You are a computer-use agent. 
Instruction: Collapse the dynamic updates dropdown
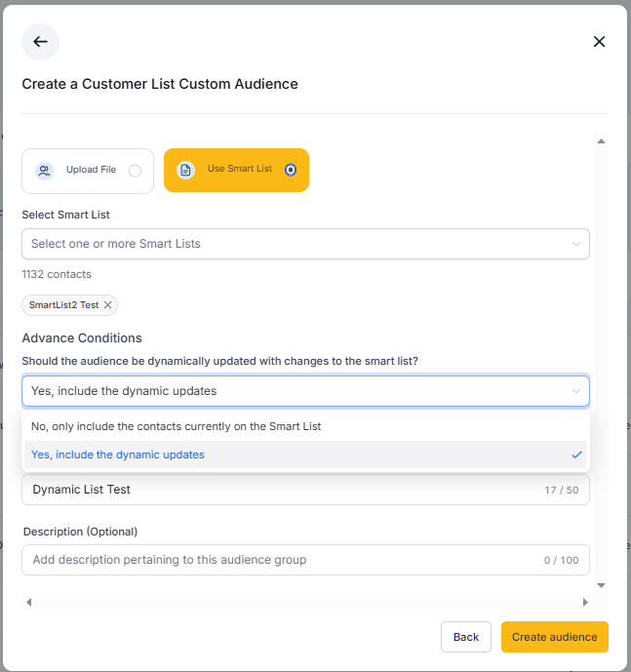coord(575,391)
